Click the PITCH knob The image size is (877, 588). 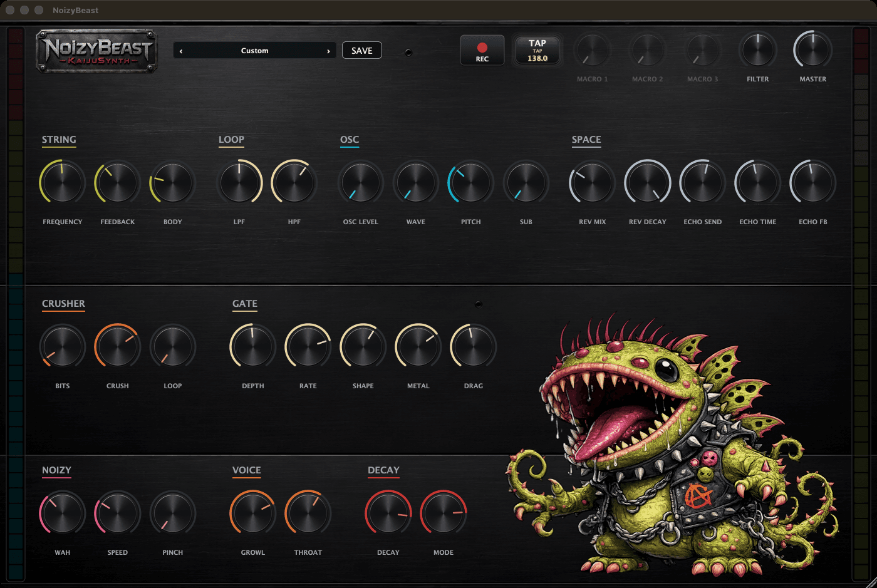point(471,183)
